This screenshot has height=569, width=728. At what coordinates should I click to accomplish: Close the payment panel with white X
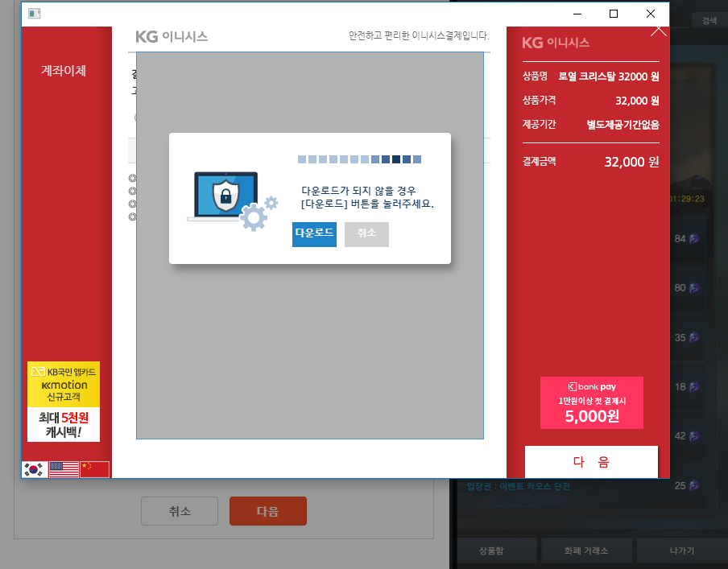tap(658, 30)
